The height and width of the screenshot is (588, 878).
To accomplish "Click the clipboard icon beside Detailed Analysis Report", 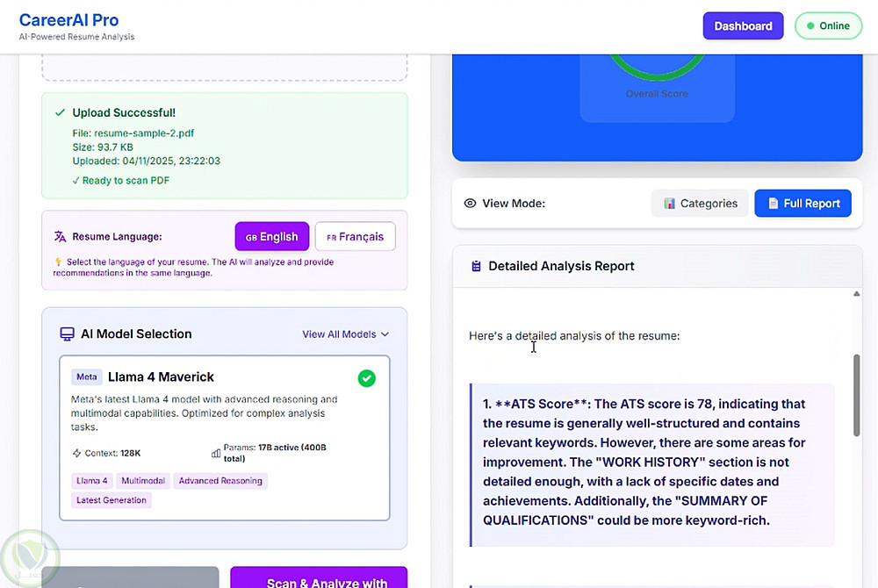I will pos(476,266).
